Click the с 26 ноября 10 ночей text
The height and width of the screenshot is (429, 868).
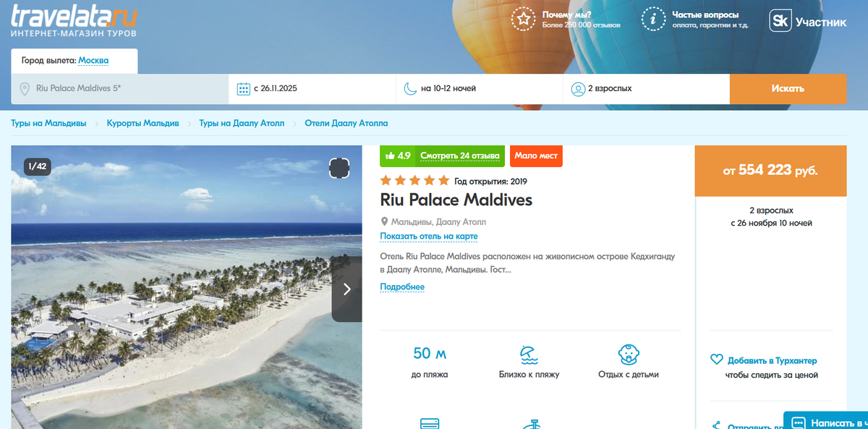coord(771,223)
